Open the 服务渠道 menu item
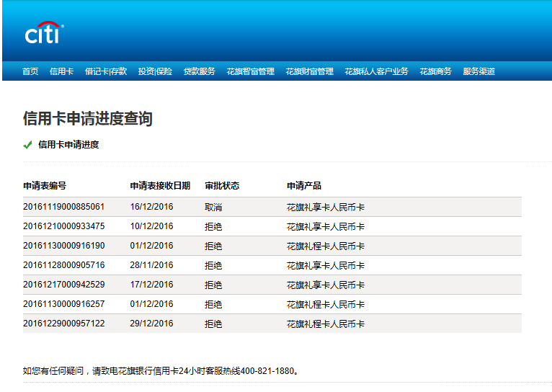The height and width of the screenshot is (392, 552). (x=479, y=71)
